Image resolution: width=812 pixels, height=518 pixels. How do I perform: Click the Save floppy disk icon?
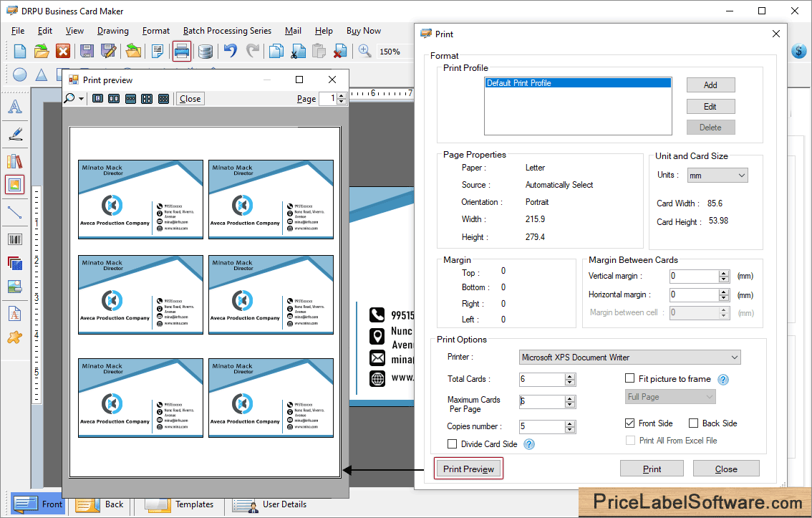click(x=87, y=52)
